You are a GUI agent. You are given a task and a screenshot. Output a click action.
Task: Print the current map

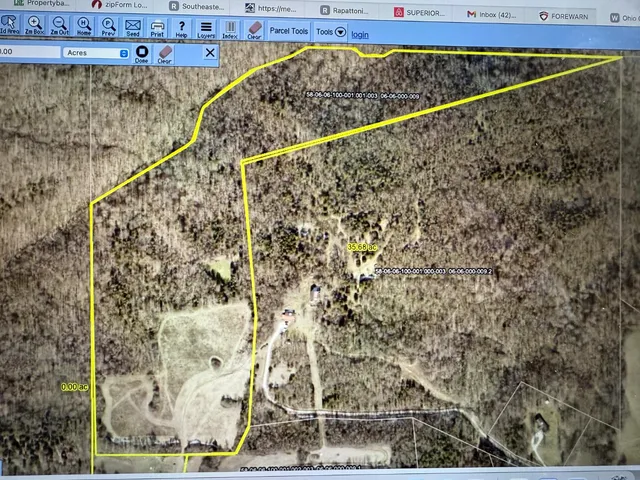pyautogui.click(x=157, y=29)
